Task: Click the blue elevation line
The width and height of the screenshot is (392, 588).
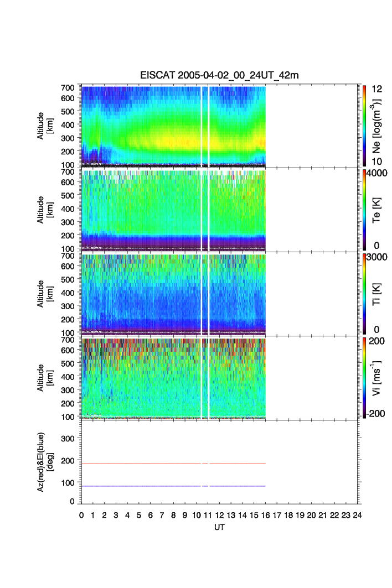Action: tap(166, 486)
